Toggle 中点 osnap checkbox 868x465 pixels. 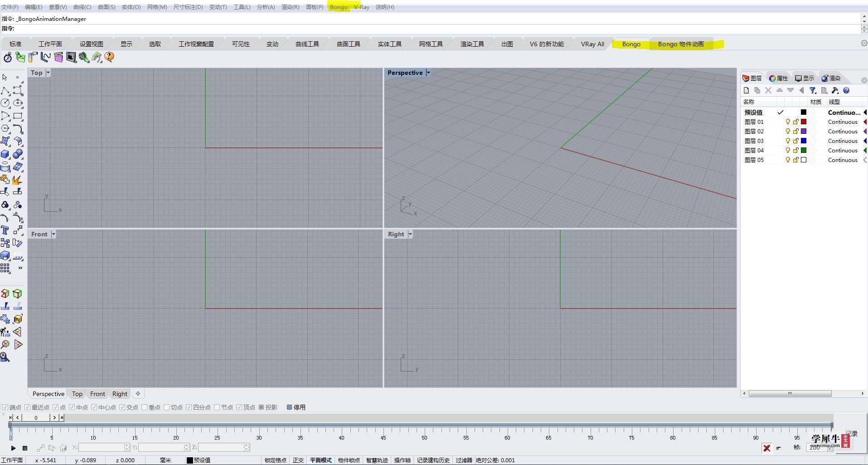pyautogui.click(x=72, y=407)
